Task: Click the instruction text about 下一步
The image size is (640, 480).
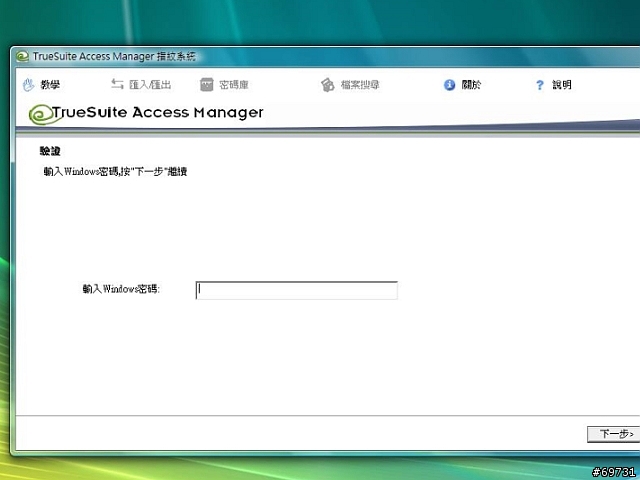Action: (116, 171)
